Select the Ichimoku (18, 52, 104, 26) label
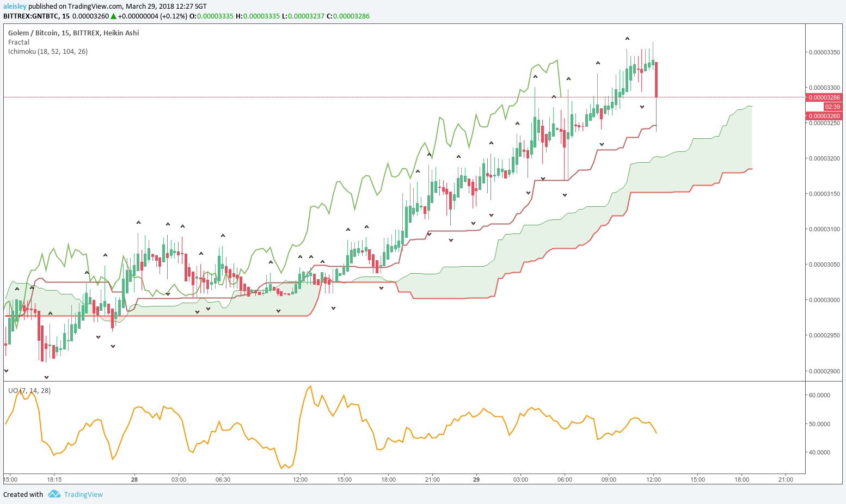846x504 pixels. 48,52
